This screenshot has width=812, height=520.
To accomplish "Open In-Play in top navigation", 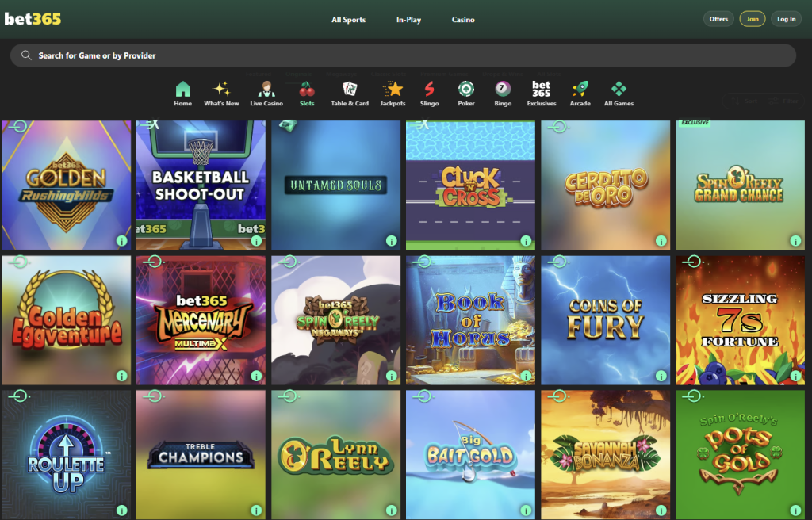I will (408, 20).
